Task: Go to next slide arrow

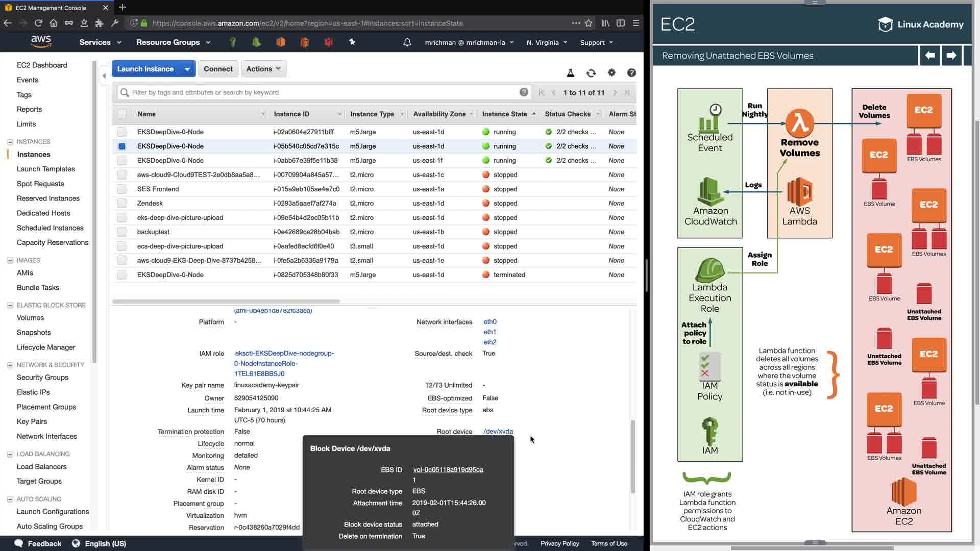Action: coord(951,55)
